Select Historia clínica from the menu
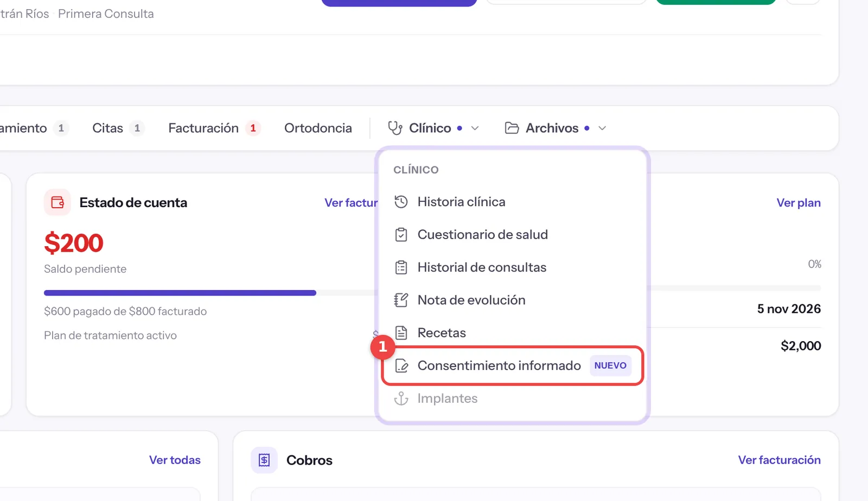 coord(512,202)
